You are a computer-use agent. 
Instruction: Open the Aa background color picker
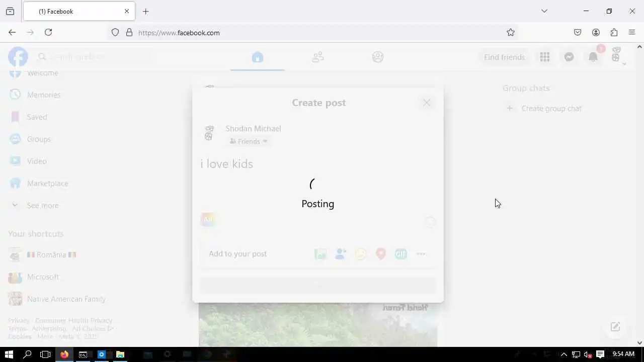pos(208,219)
